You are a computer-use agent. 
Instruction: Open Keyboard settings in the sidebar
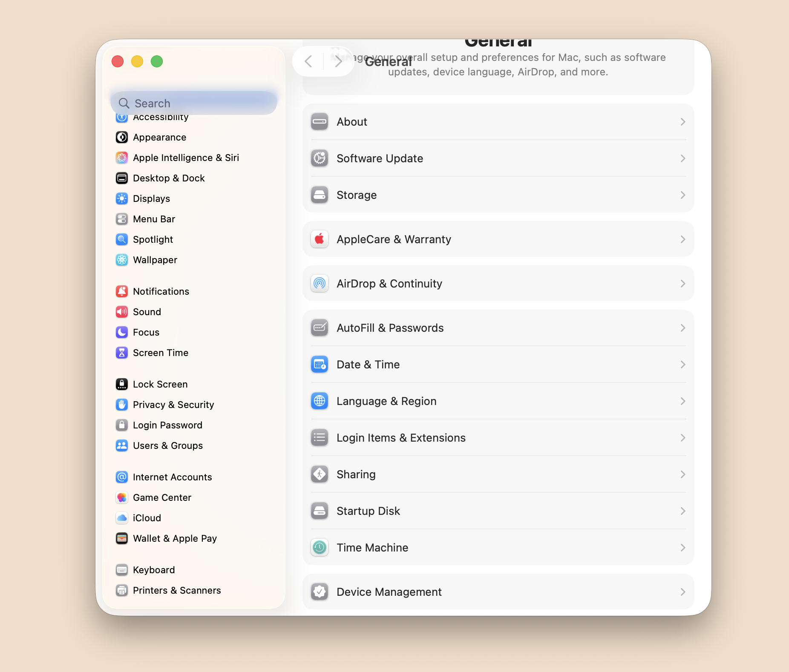tap(194, 570)
